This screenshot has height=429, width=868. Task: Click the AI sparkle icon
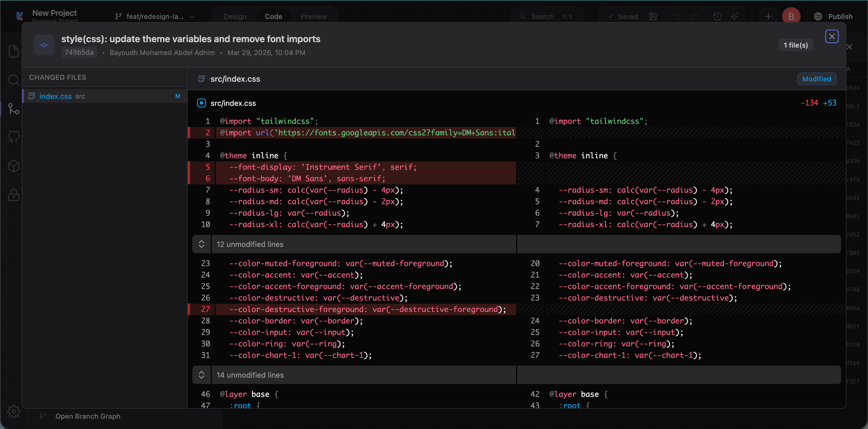735,17
